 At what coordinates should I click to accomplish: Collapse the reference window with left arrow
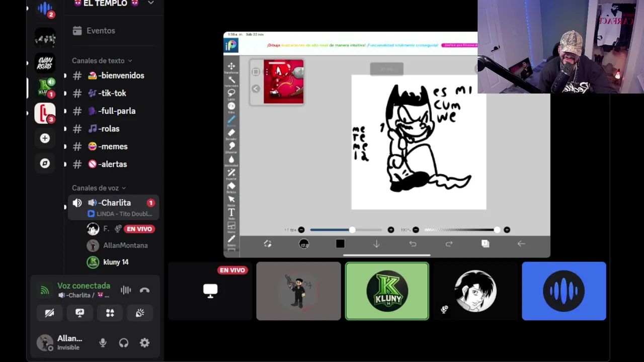[x=256, y=89]
